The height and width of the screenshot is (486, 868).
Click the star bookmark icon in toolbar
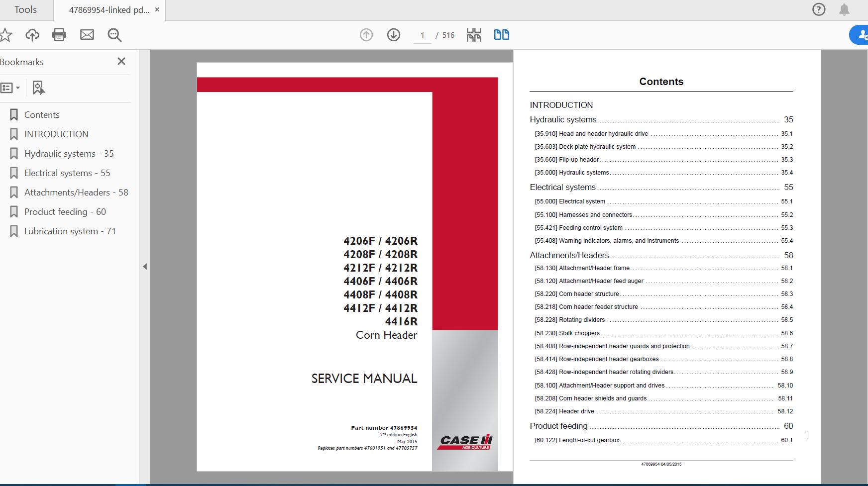coord(5,35)
